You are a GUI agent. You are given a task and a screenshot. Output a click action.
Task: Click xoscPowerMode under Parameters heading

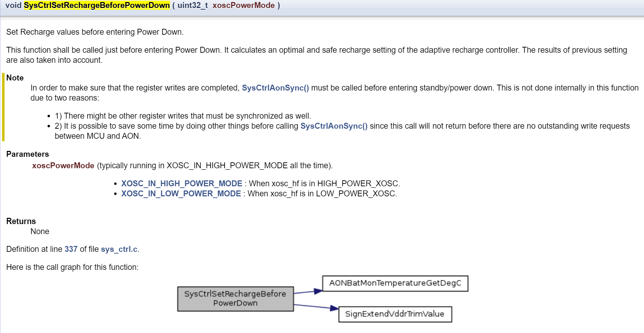point(63,165)
